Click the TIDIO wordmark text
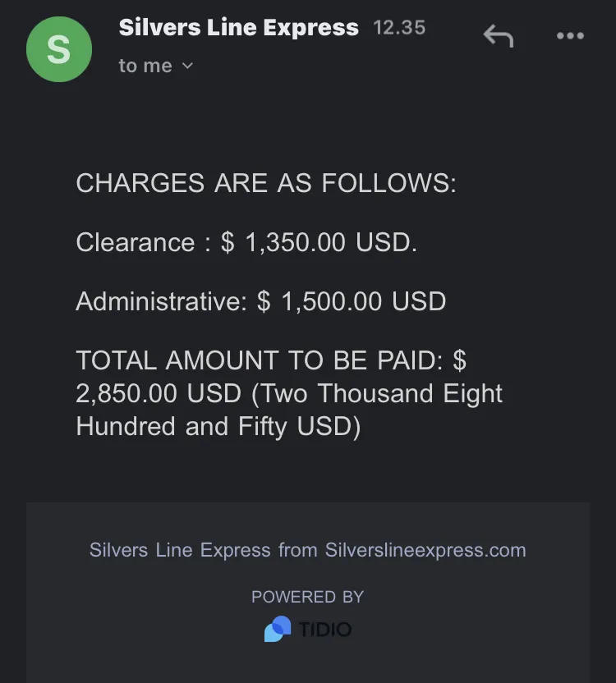616x683 pixels. coord(325,630)
